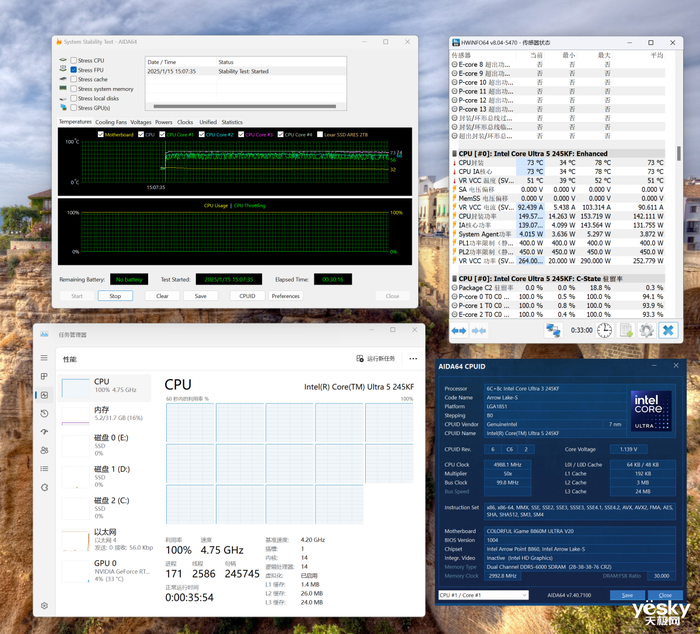
Task: Select Disk 0 (E:) in performance list
Action: pyautogui.click(x=105, y=445)
